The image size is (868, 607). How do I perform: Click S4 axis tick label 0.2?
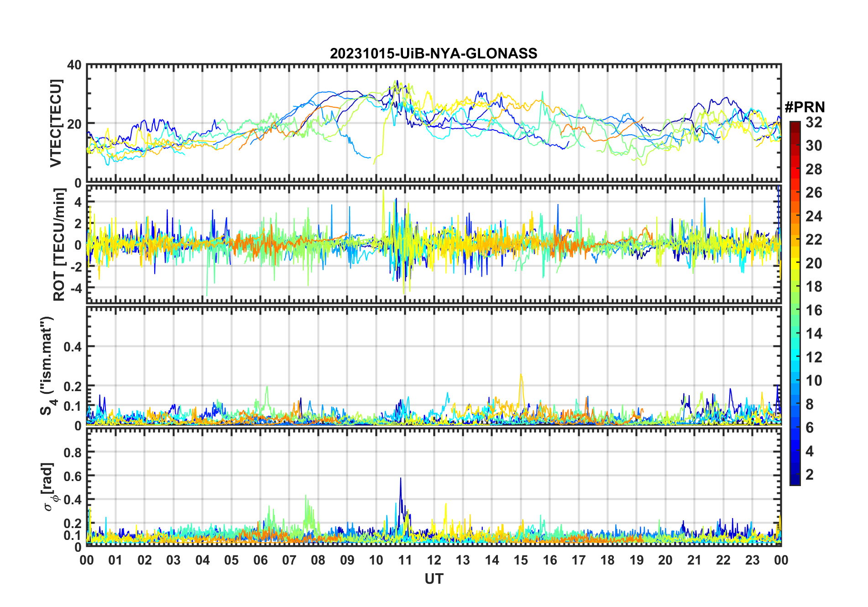click(x=73, y=386)
